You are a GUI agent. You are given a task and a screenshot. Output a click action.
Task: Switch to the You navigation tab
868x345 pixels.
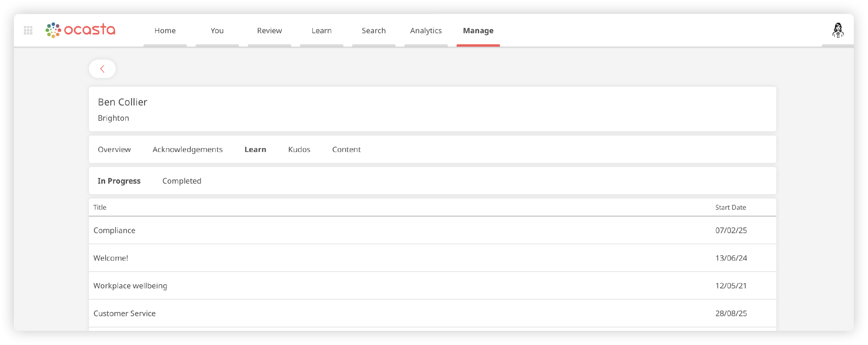coord(217,31)
